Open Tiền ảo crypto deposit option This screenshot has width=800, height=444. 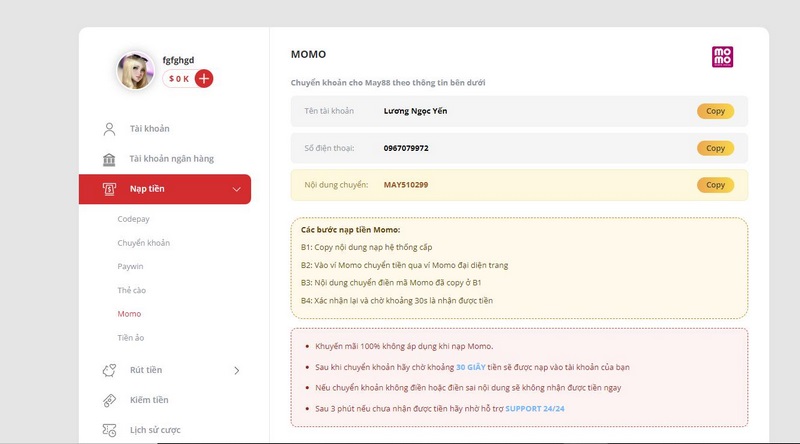pos(131,338)
